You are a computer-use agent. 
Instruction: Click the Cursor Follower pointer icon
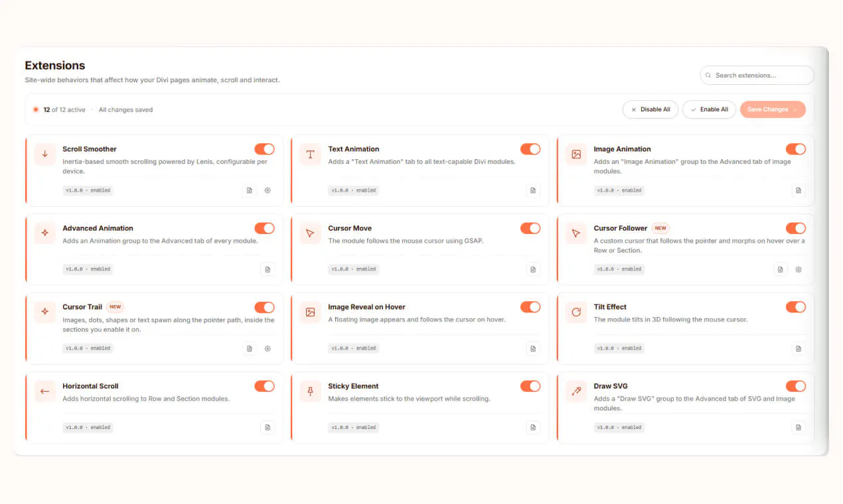576,233
